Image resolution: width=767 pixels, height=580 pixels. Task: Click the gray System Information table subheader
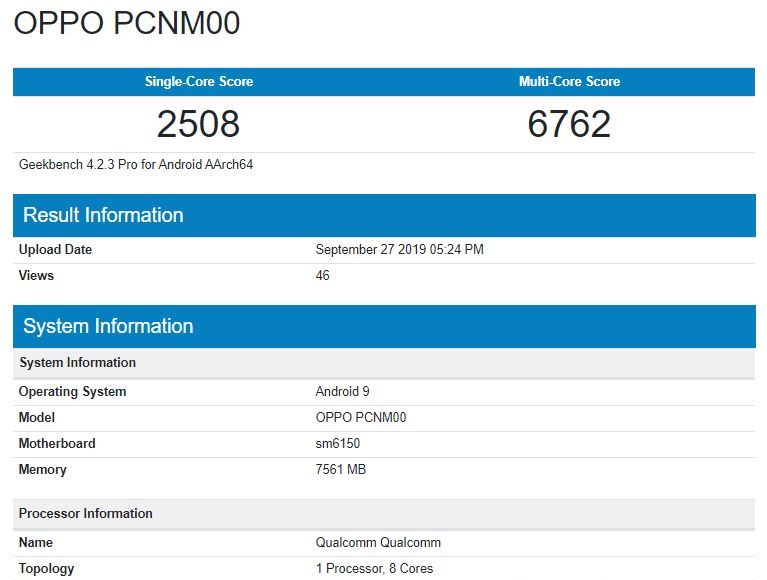coord(77,362)
